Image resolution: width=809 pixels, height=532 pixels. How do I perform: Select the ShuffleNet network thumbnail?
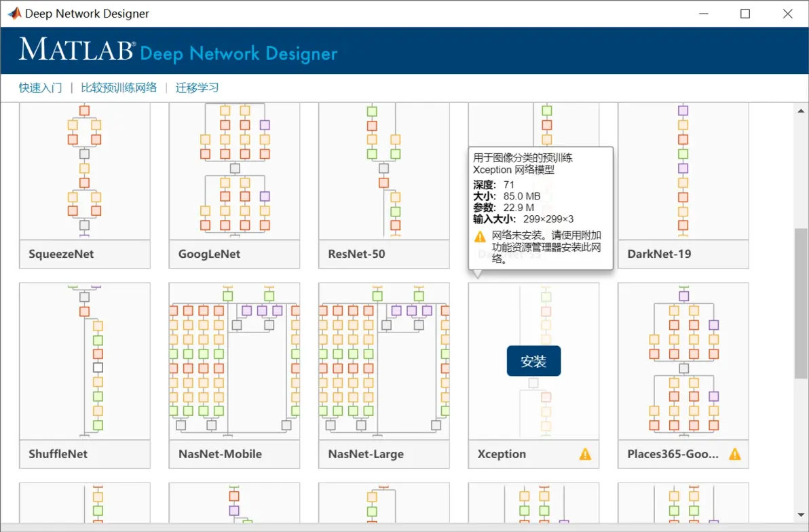click(x=85, y=361)
